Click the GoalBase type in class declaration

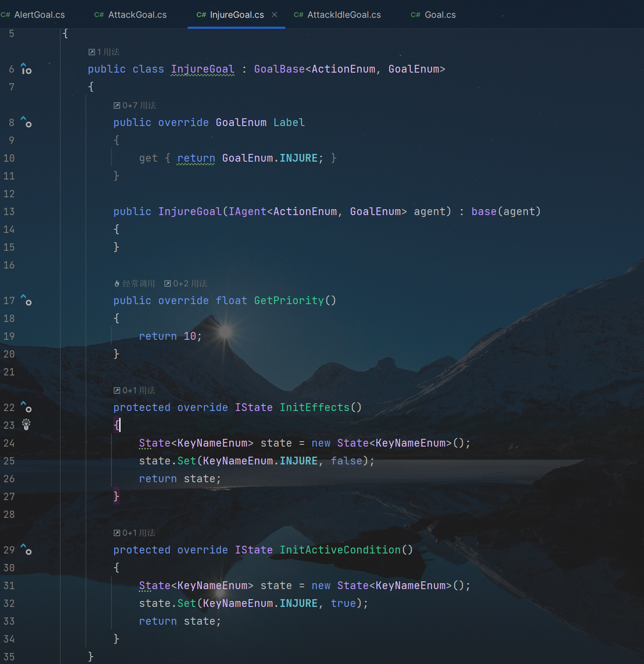(279, 69)
